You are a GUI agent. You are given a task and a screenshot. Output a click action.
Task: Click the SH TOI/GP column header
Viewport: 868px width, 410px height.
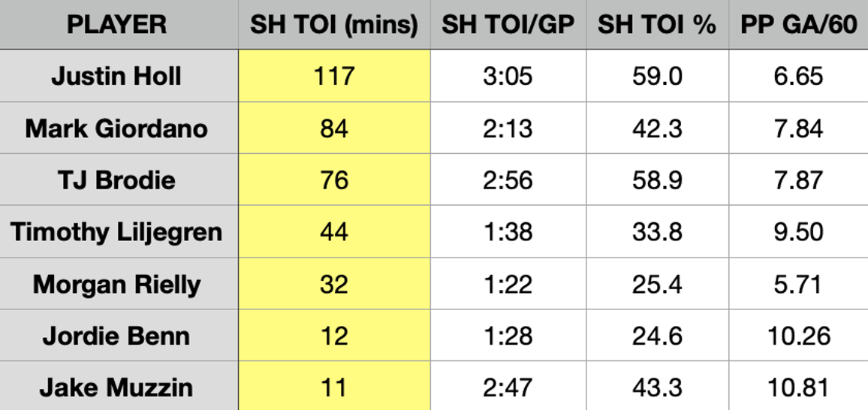click(508, 25)
